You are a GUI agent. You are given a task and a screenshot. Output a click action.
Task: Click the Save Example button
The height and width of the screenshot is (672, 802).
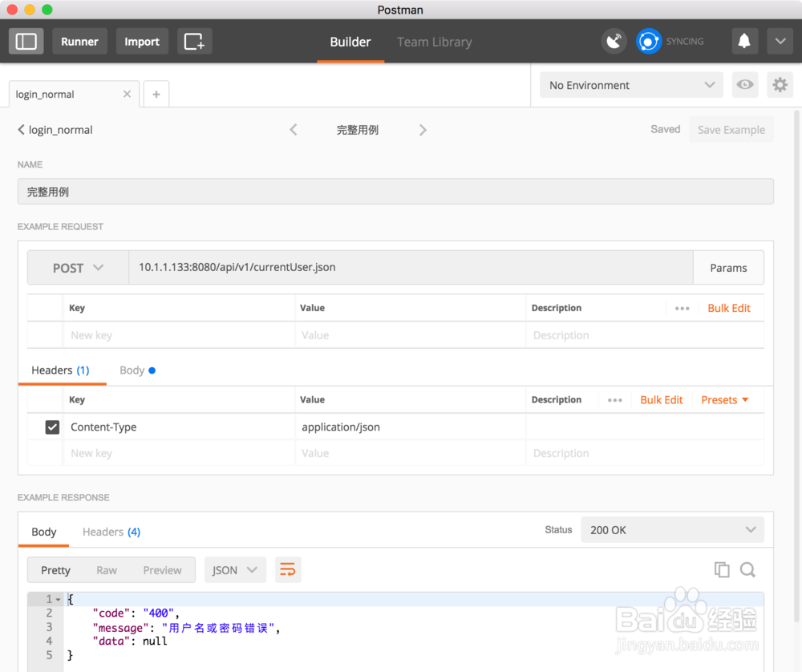pyautogui.click(x=731, y=130)
